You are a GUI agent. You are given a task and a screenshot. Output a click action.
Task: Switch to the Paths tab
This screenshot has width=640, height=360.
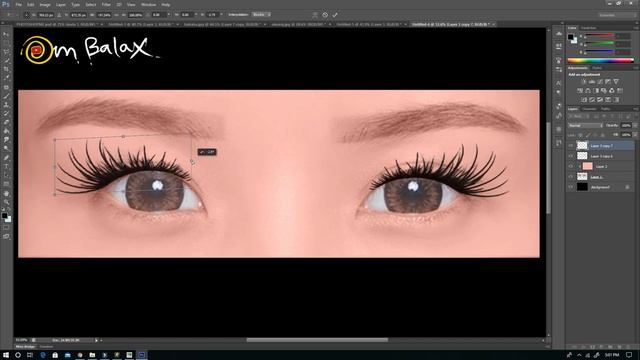pos(605,109)
